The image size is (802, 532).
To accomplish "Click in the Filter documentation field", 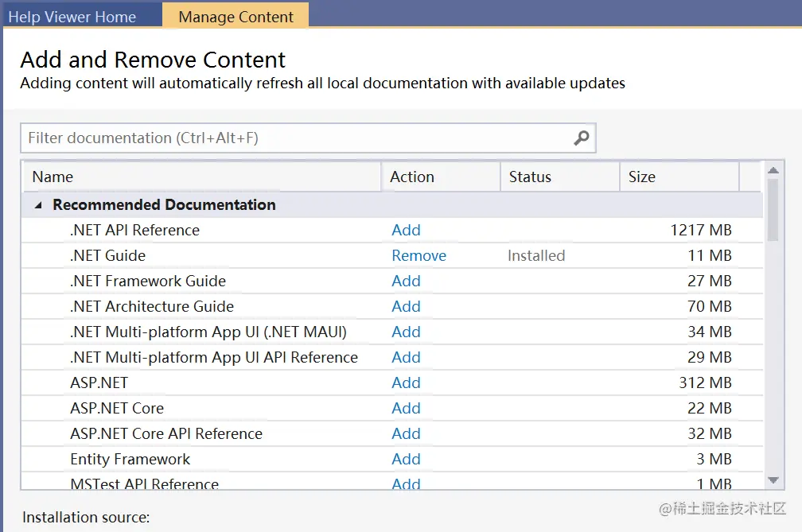I will tap(294, 138).
